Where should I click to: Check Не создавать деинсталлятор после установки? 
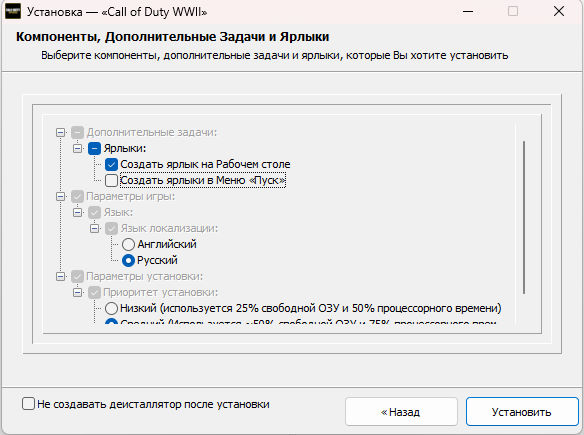click(x=28, y=404)
